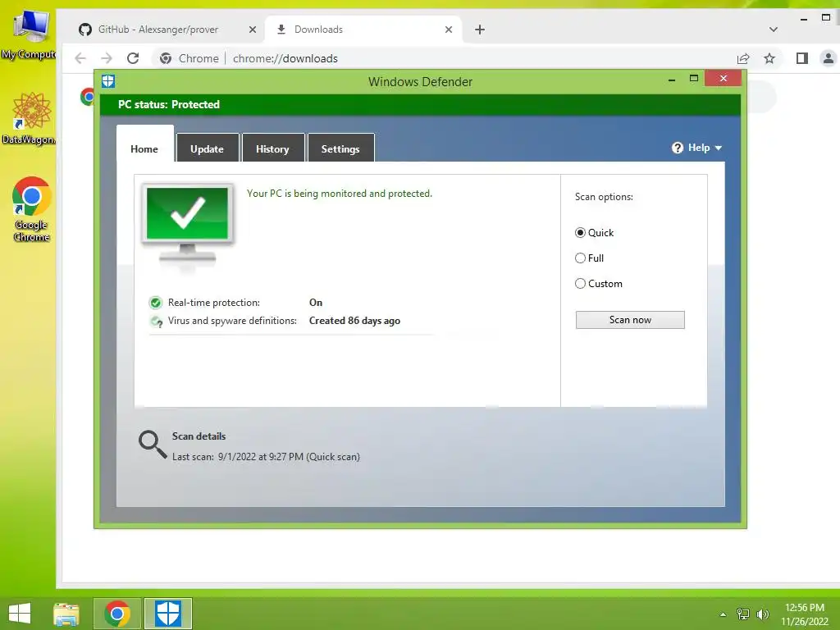Minimize the Windows Defender window
840x630 pixels.
pyautogui.click(x=672, y=80)
